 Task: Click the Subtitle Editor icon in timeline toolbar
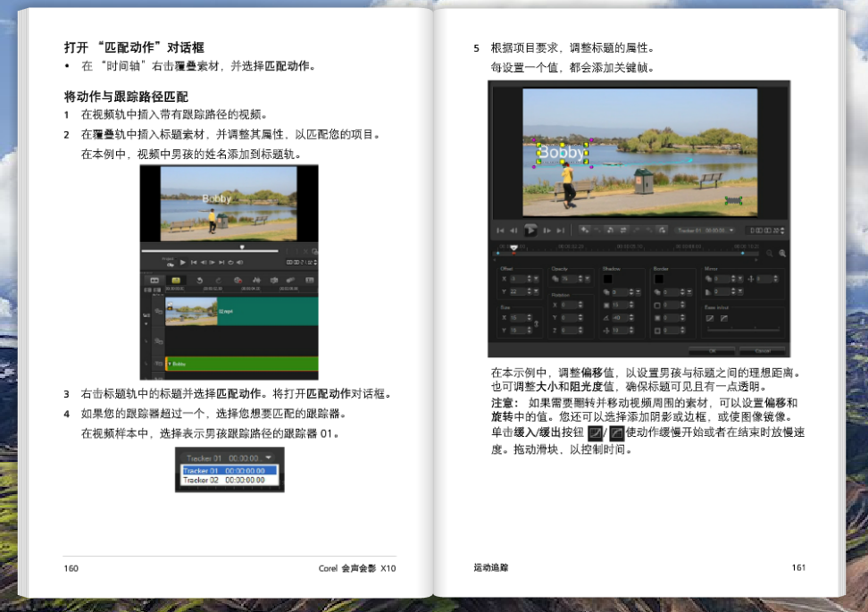310,281
